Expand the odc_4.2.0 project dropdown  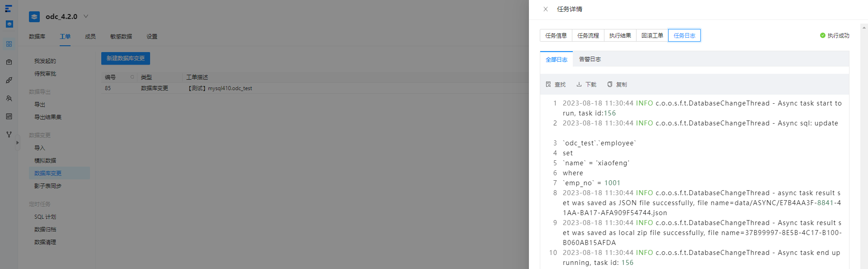(86, 16)
